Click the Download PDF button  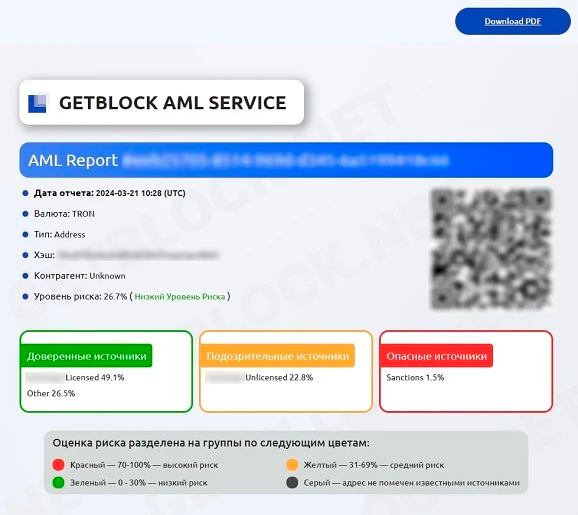(x=513, y=21)
